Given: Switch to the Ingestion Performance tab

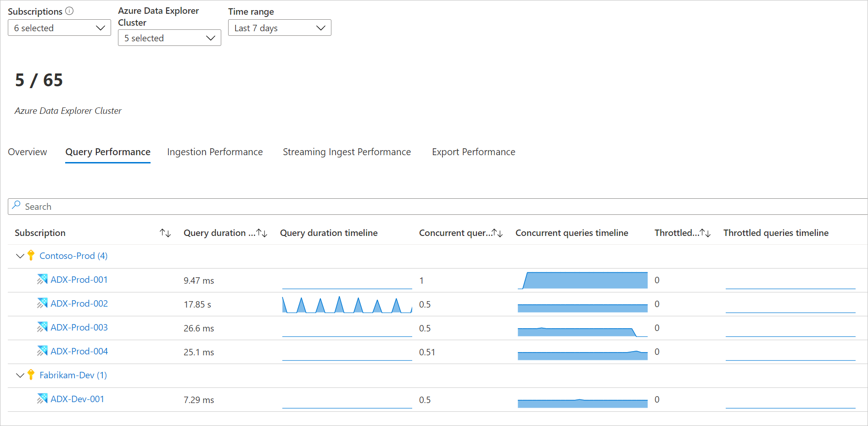Looking at the screenshot, I should pyautogui.click(x=215, y=152).
